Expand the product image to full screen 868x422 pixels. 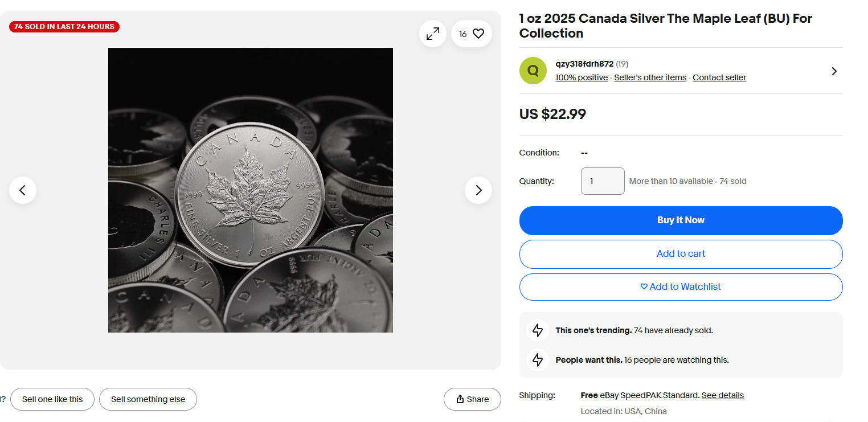(x=433, y=34)
